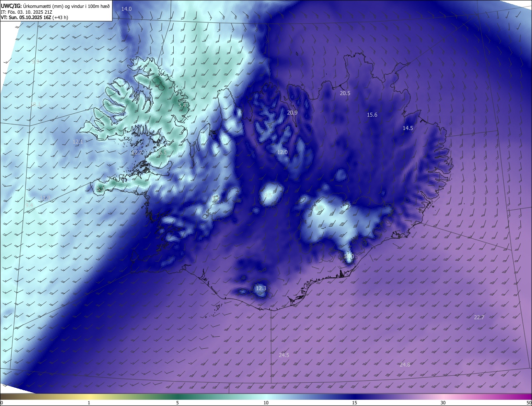Click the 12.3 value near the south coast

coord(261,289)
